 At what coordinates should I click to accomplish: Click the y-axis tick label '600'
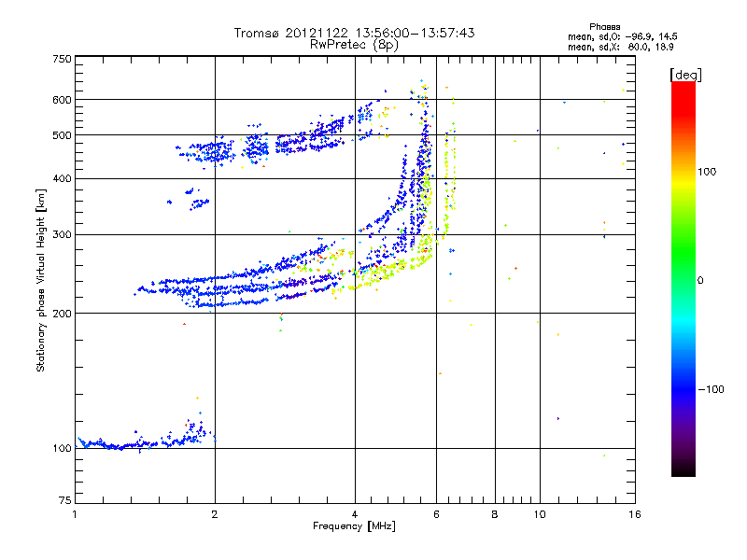[x=62, y=100]
